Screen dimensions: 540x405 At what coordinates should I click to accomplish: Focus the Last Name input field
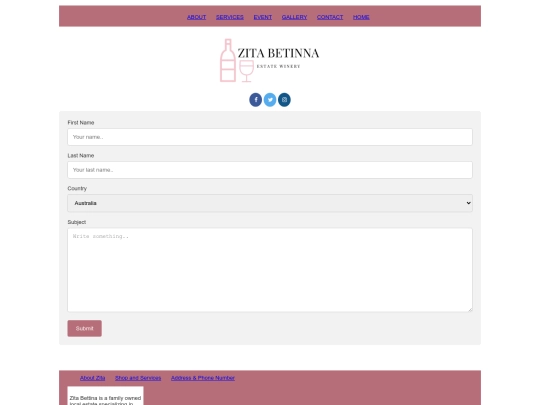[270, 170]
